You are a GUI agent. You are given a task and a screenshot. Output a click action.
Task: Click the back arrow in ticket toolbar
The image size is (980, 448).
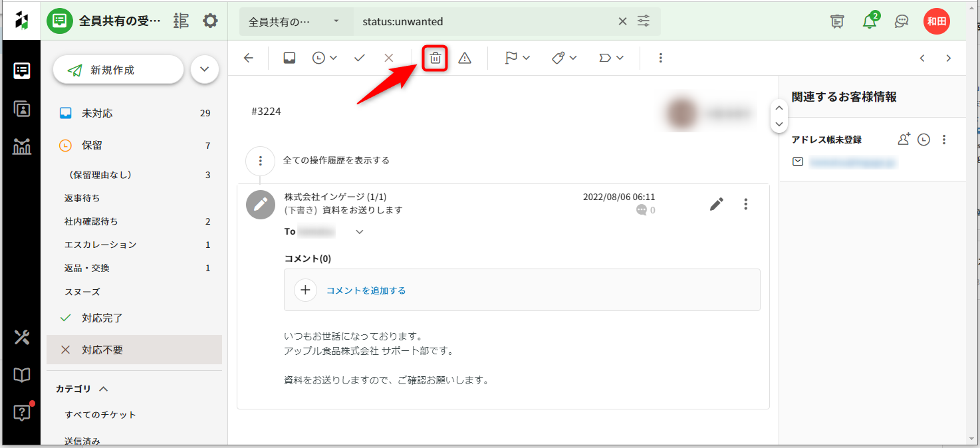(x=249, y=58)
